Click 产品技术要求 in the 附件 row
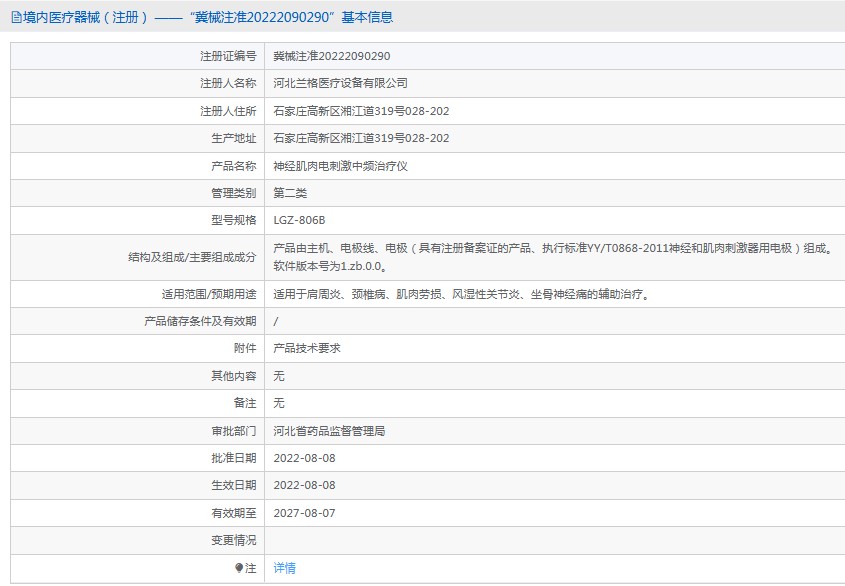The image size is (845, 586). (x=307, y=349)
